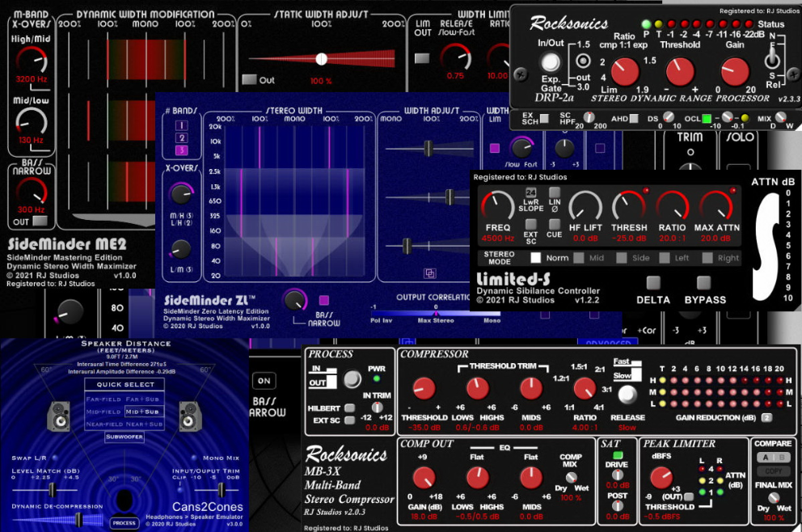Click the MAX ATTN knob in Limited-S

click(x=716, y=205)
